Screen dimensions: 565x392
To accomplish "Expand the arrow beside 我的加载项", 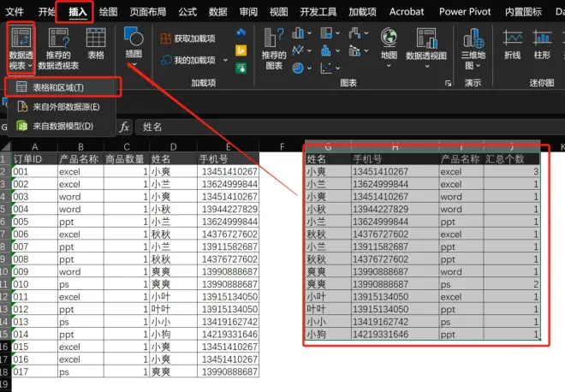I will pyautogui.click(x=225, y=60).
